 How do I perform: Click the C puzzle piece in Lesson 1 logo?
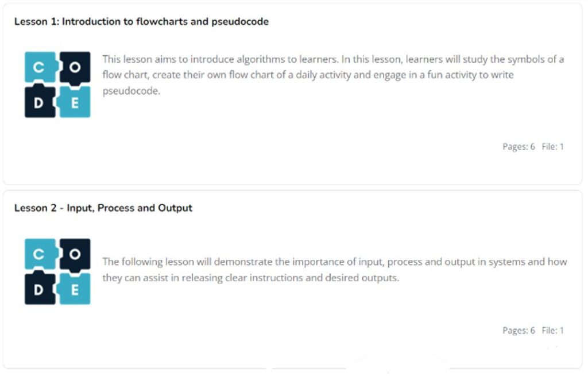(39, 67)
